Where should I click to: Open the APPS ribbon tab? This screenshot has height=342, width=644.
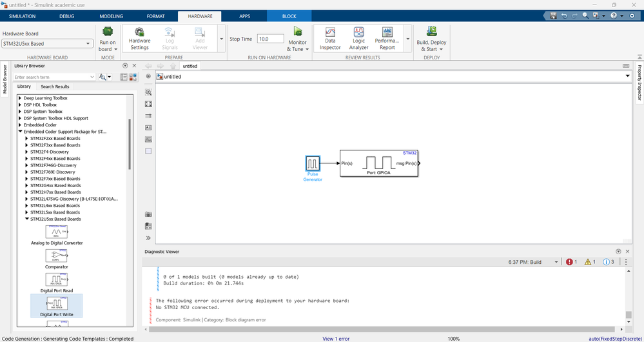[x=245, y=16]
